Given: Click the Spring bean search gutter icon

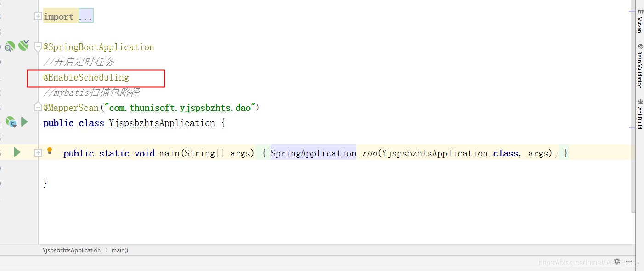Looking at the screenshot, I should pos(10,46).
